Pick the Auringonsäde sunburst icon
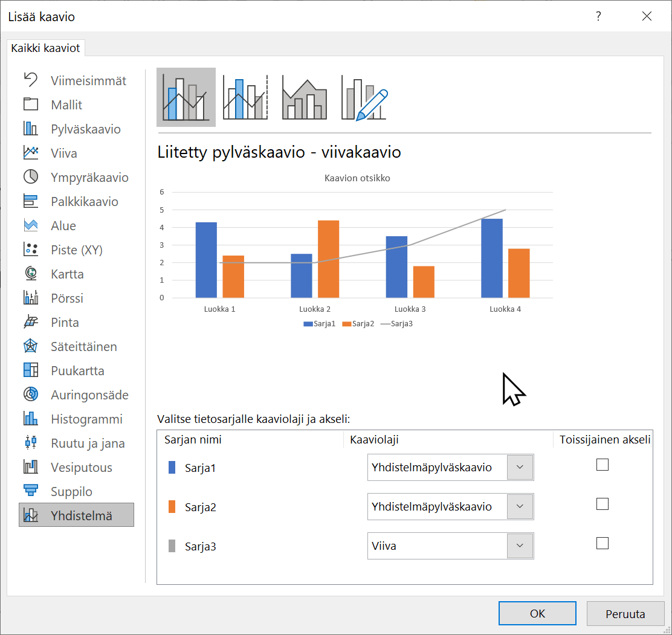 30,394
